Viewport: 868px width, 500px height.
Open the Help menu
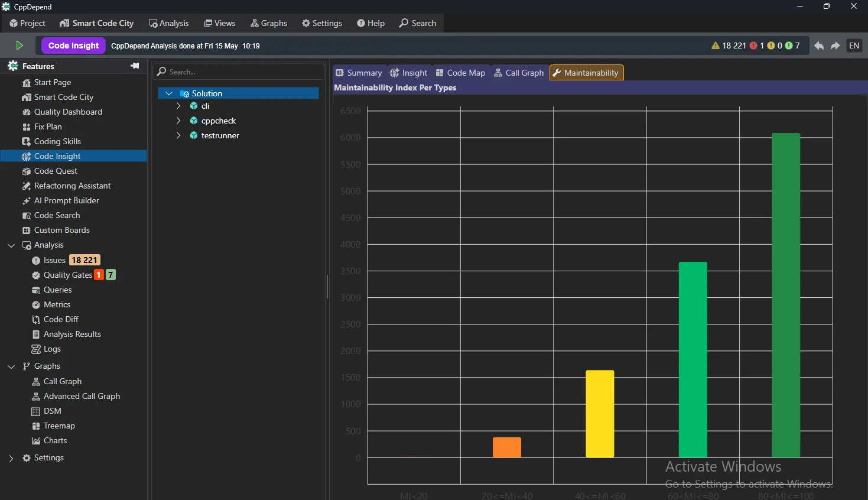click(370, 23)
